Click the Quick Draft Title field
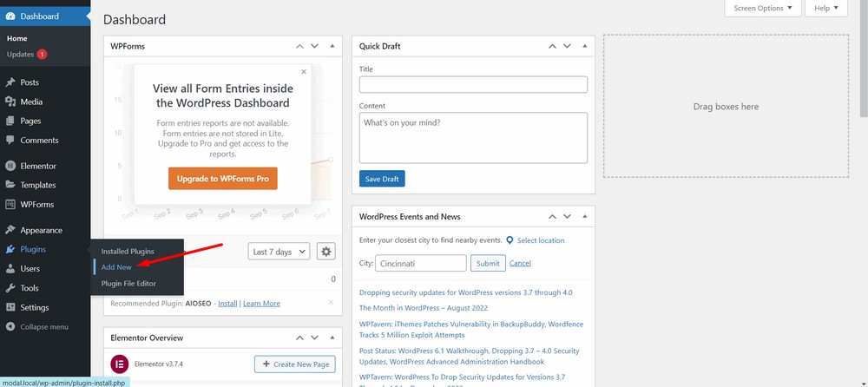 point(473,85)
